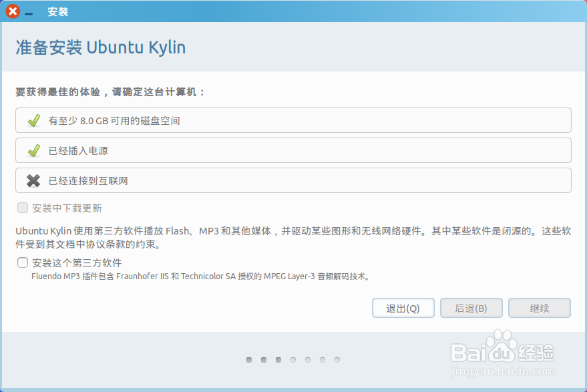Click the green checkmark beside disk space requirement

[x=35, y=120]
